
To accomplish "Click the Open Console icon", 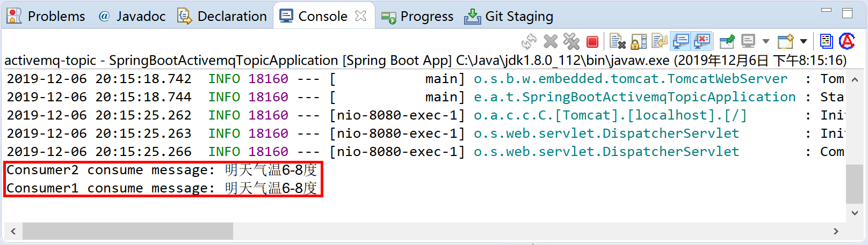I will tap(786, 42).
